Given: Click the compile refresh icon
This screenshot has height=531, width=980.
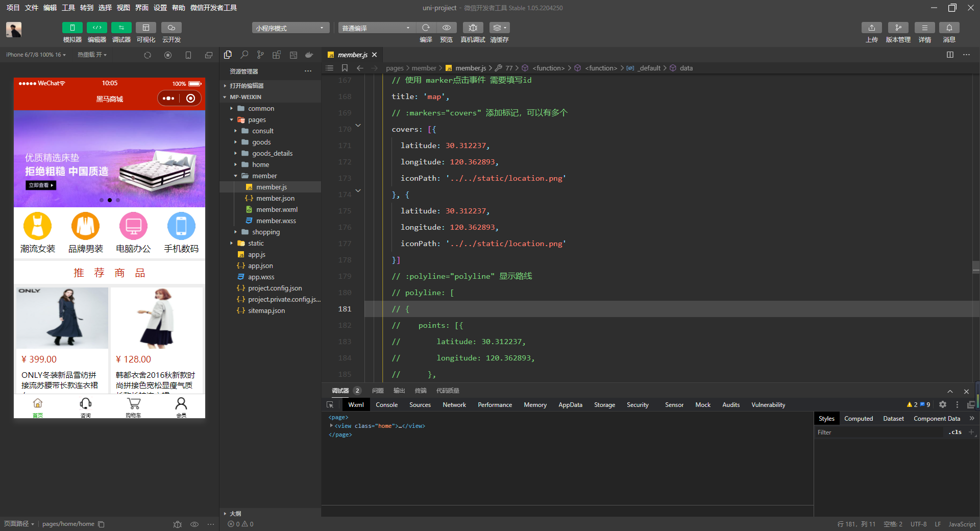Looking at the screenshot, I should point(426,28).
